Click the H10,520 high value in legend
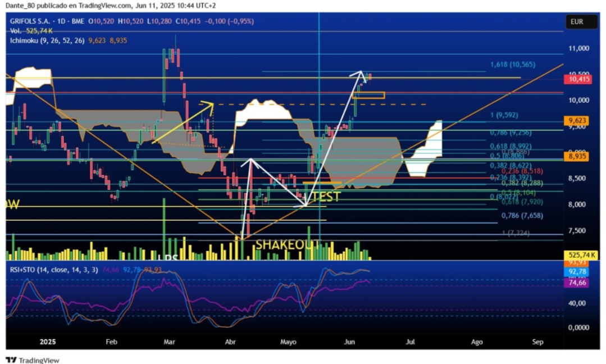This screenshot has height=364, width=606. click(130, 21)
